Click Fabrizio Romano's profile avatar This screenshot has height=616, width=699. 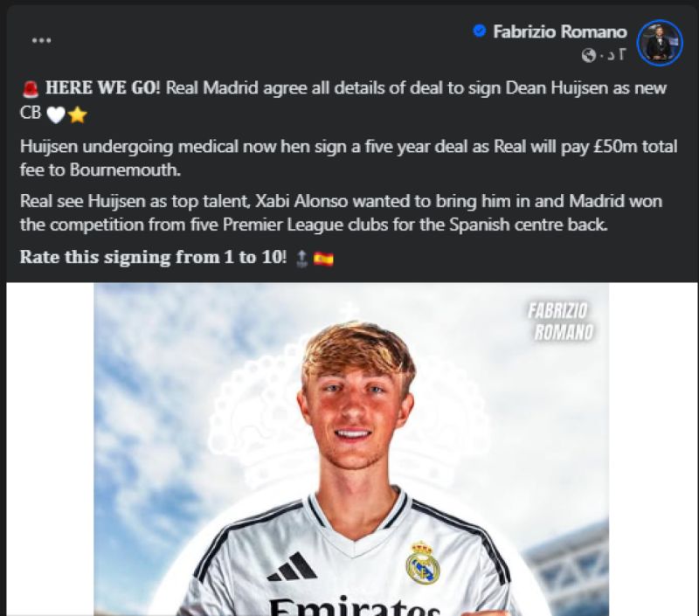[660, 43]
